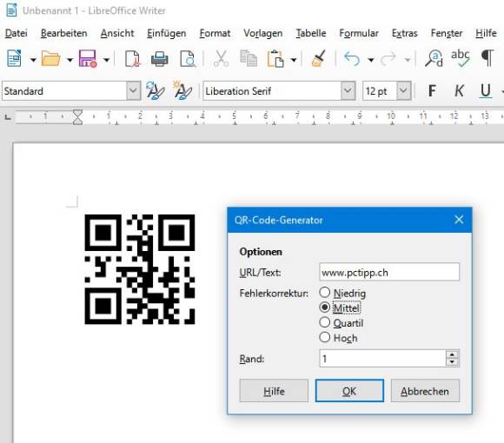The width and height of the screenshot is (504, 443).
Task: Open the Bearbeiten menu
Action: pyautogui.click(x=64, y=33)
